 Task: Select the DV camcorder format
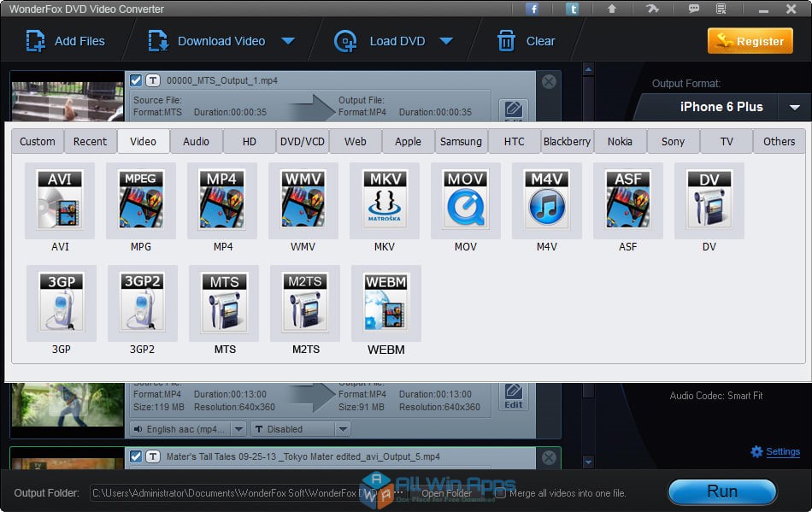tap(709, 200)
